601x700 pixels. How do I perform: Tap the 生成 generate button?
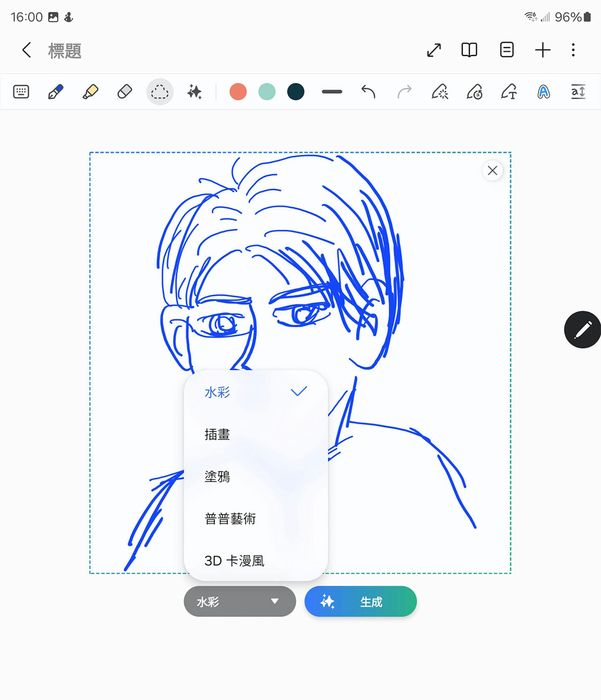pyautogui.click(x=361, y=601)
